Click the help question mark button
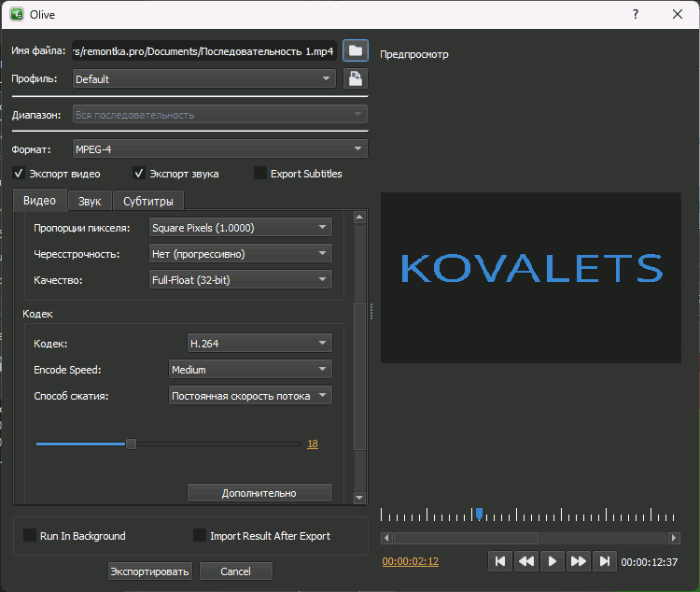This screenshot has width=700, height=592. (x=636, y=14)
